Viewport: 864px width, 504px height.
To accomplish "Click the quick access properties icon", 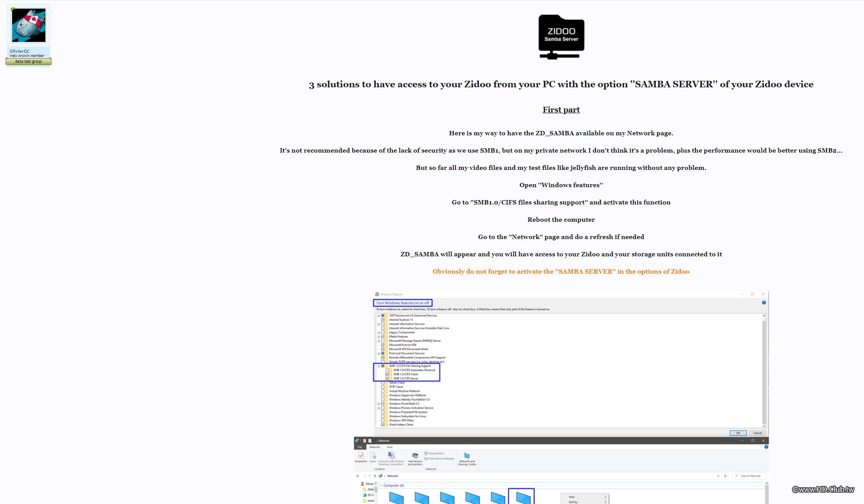I will (364, 441).
